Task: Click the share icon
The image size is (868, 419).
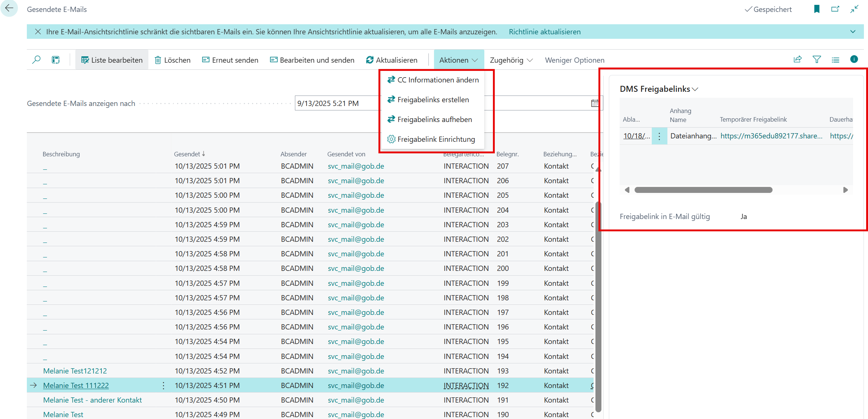Action: (798, 59)
